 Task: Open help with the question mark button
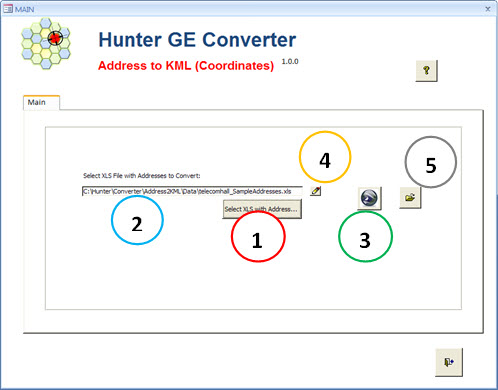coord(426,71)
